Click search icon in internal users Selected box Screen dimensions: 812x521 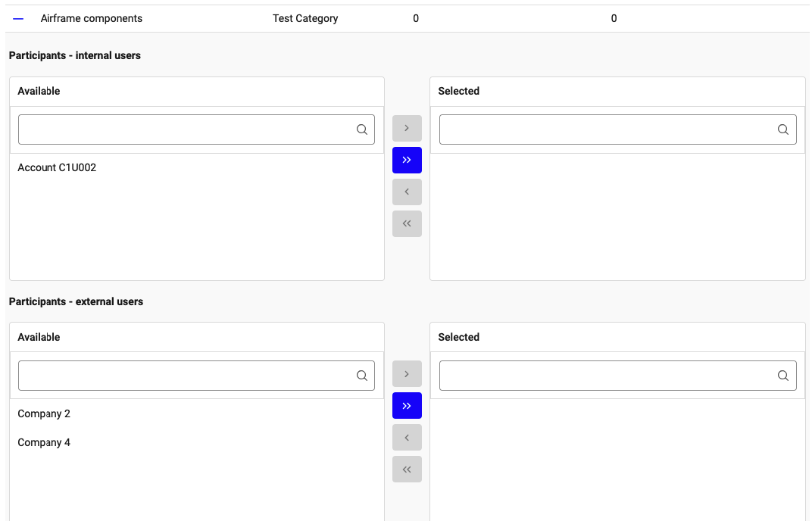pyautogui.click(x=783, y=129)
